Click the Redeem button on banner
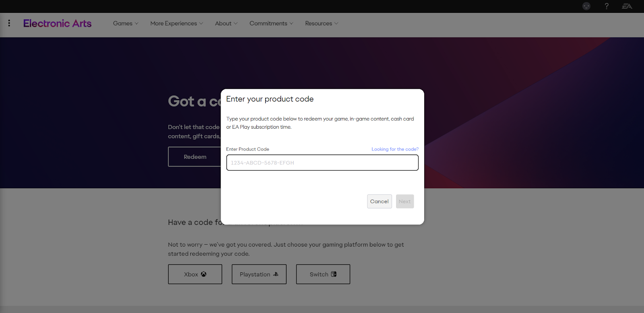The image size is (644, 313). tap(194, 157)
